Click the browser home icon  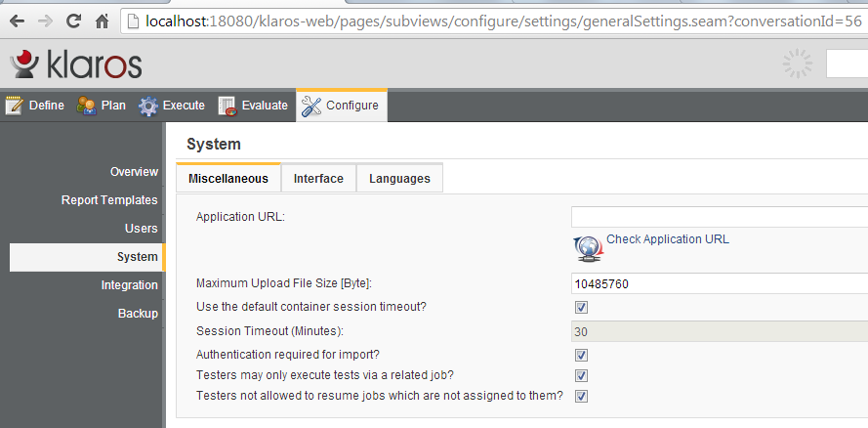tap(102, 20)
